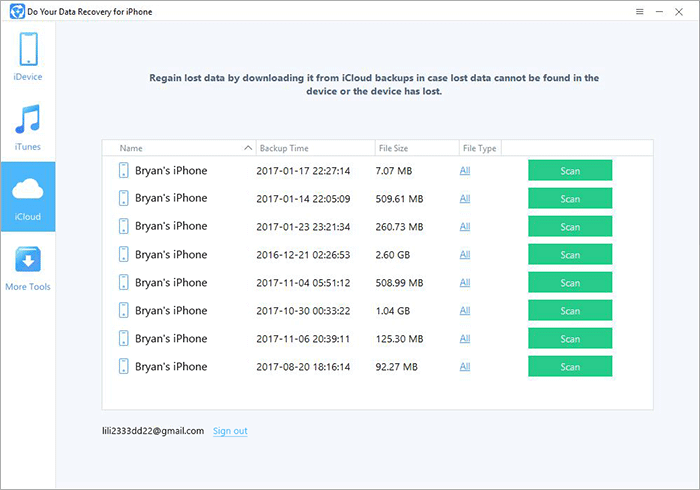Open All file types for 125.30 MB backup
The width and height of the screenshot is (700, 490).
pyautogui.click(x=465, y=339)
